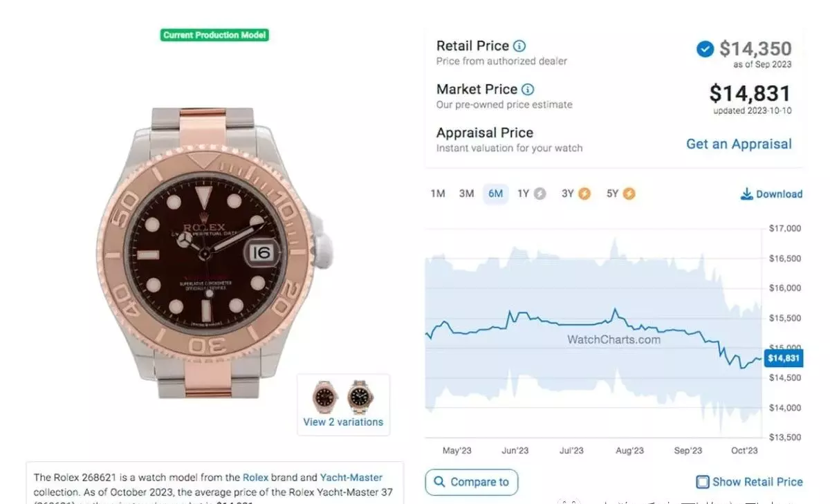830x504 pixels.
Task: Click the first watch variation thumbnail
Action: point(324,396)
